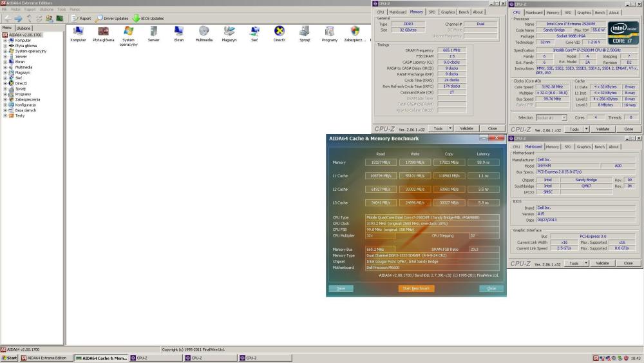
Task: Open BIOS Updates in the toolbar
Action: [x=148, y=19]
